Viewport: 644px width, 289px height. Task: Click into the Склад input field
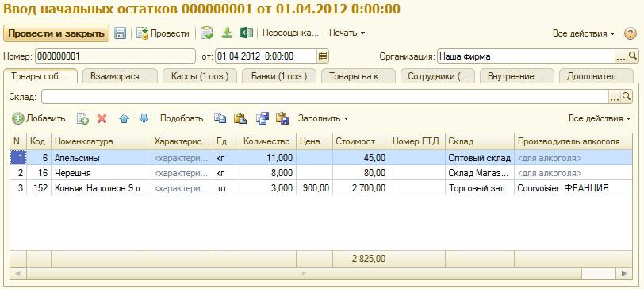tap(324, 97)
